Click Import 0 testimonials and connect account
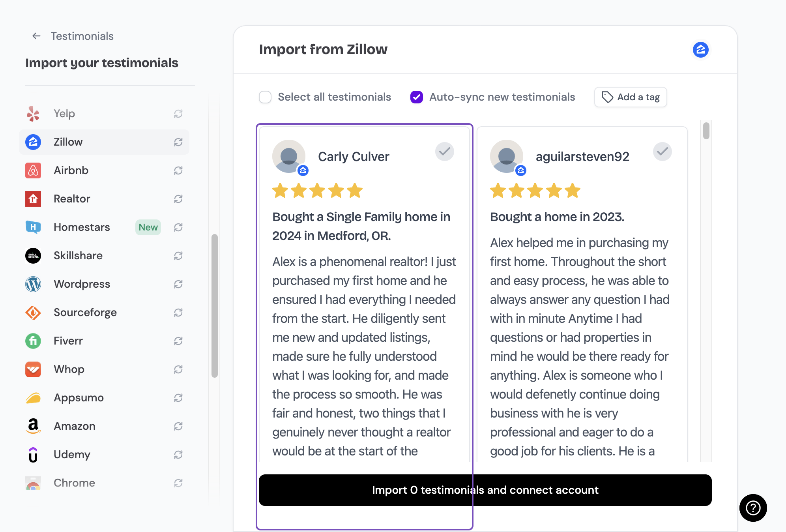Screen dimensions: 786x532 point(485,490)
